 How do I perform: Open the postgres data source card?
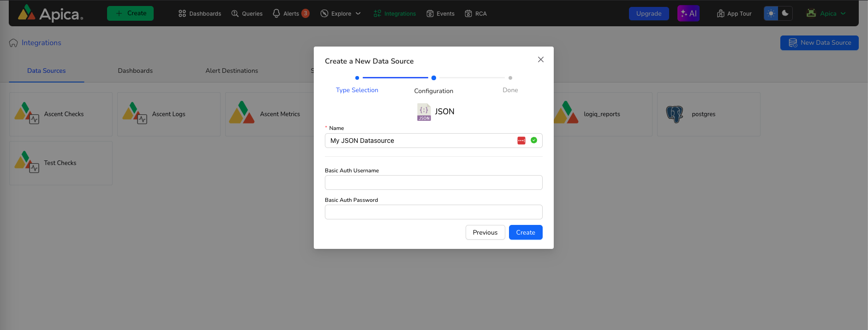[x=708, y=114]
